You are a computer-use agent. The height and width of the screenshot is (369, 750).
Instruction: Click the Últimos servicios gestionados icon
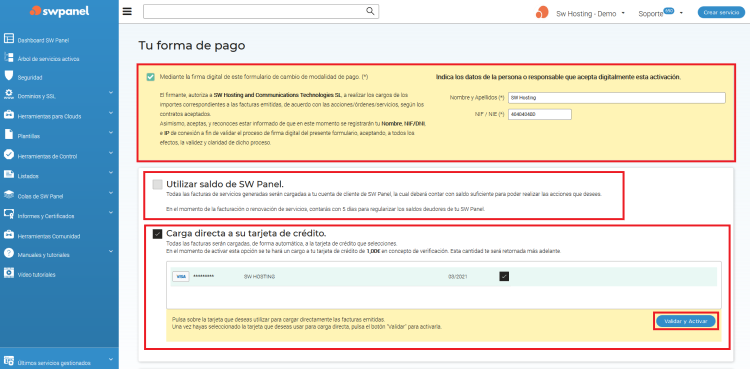click(x=9, y=360)
